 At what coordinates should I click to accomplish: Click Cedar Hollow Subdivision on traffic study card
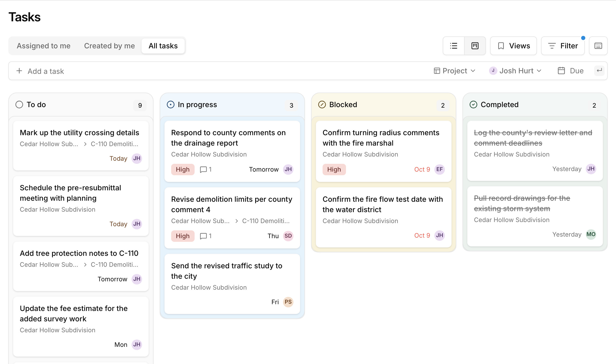tap(209, 288)
